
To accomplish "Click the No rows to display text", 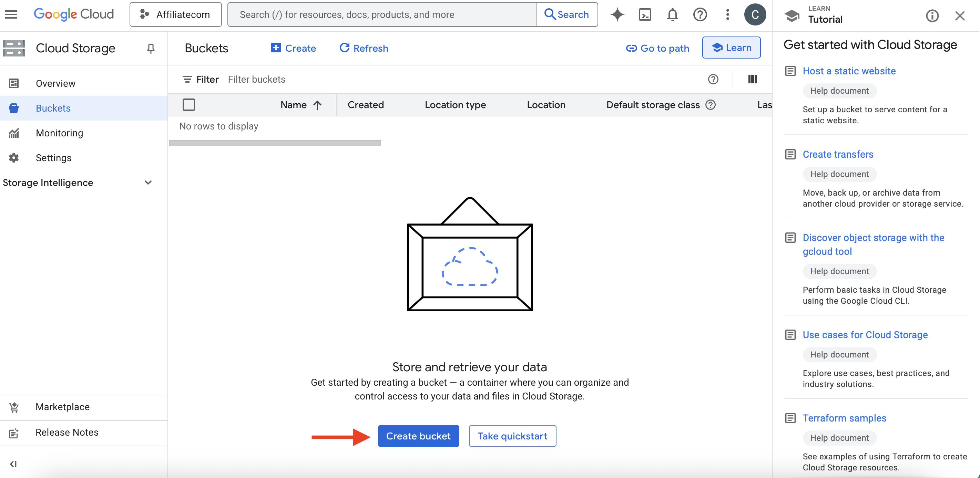I will 218,126.
